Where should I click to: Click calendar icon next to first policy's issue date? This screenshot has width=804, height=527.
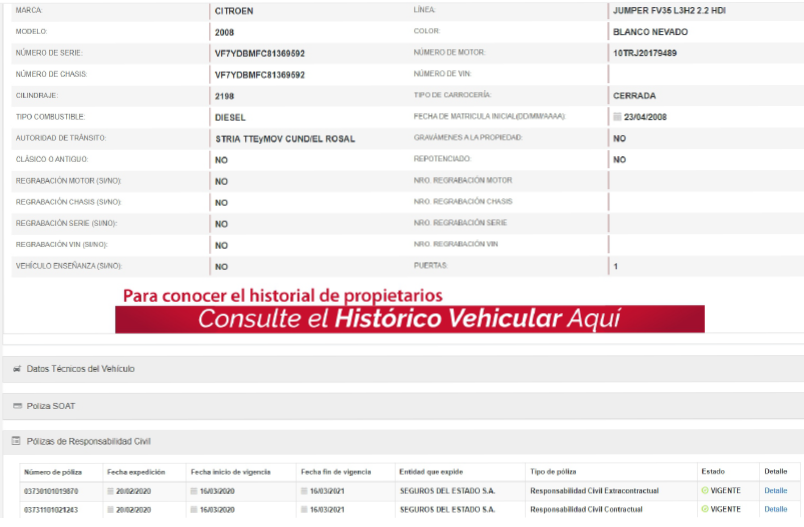point(111,491)
